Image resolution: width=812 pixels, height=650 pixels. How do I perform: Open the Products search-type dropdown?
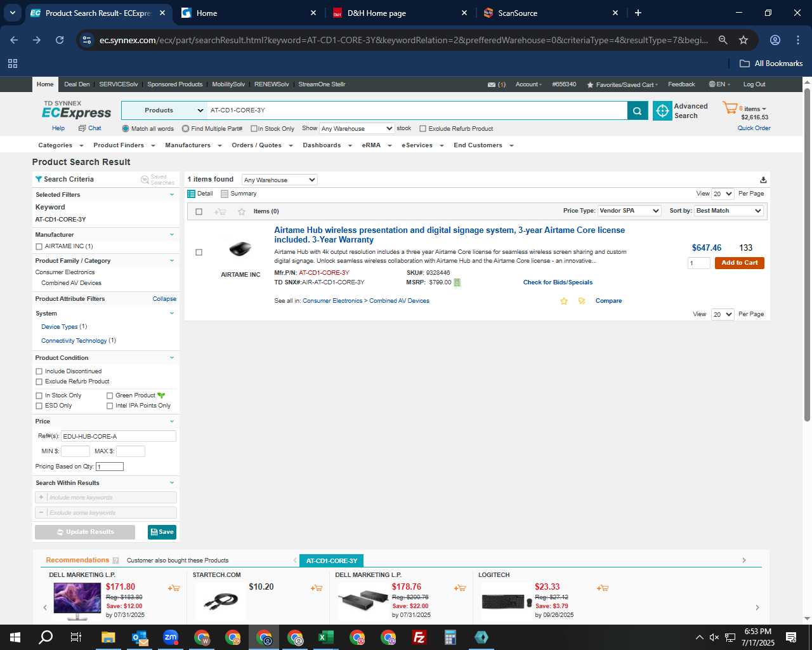tap(164, 110)
